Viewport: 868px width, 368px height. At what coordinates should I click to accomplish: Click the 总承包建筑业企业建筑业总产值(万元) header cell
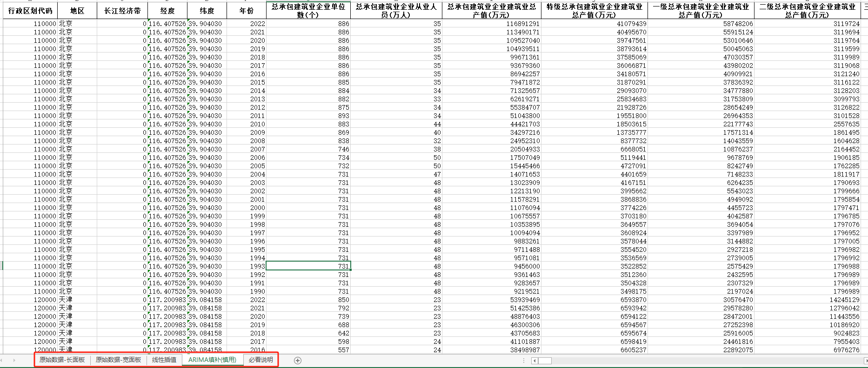point(492,11)
